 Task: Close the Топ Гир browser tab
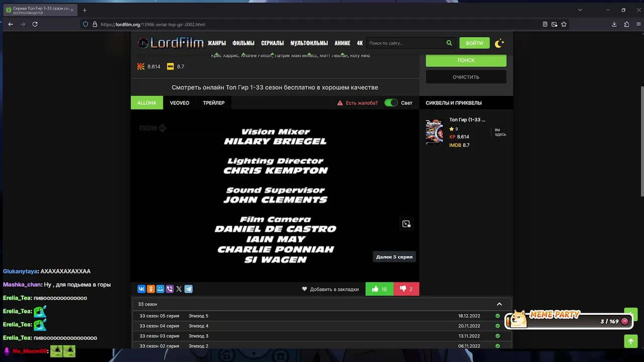[72, 10]
